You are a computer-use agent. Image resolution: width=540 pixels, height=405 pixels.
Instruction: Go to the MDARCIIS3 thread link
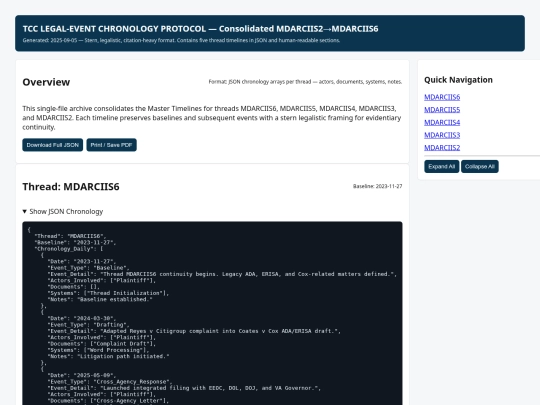coord(442,135)
